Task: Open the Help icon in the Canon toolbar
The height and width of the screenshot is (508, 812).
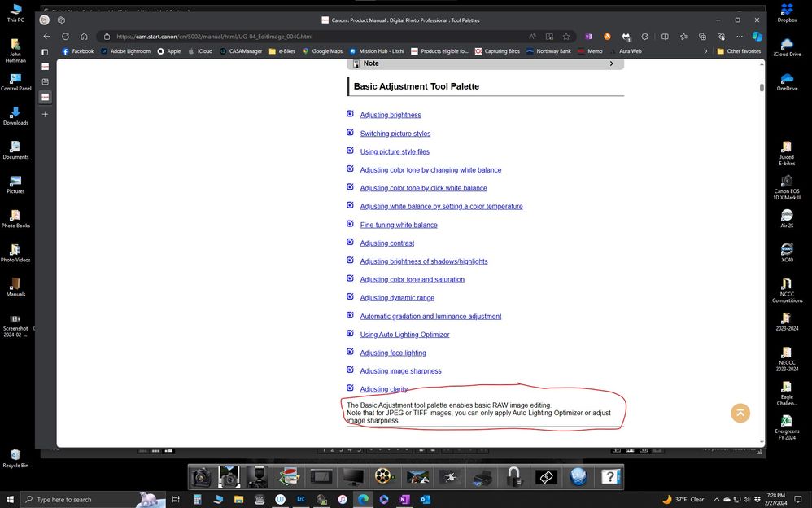Action: coord(610,476)
